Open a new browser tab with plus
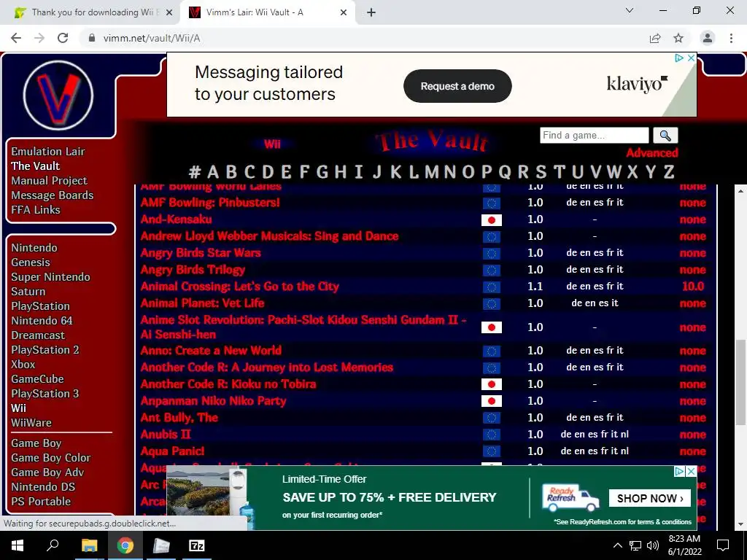 click(x=371, y=12)
